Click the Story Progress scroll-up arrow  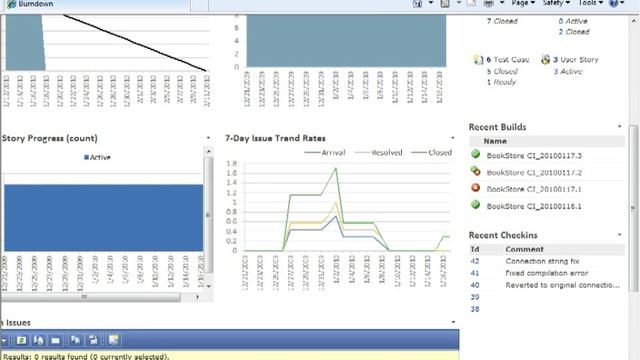(209, 151)
